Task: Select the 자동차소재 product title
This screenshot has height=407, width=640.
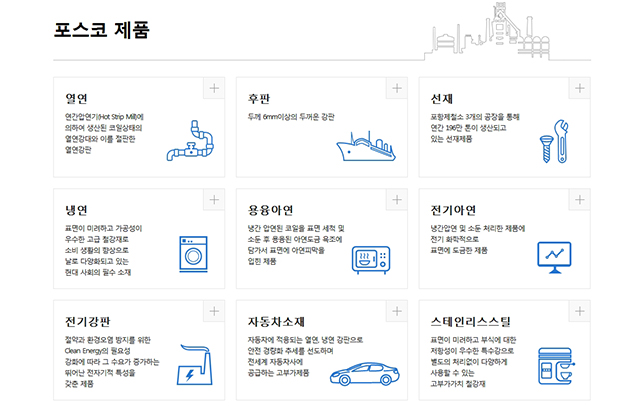Action: (276, 322)
